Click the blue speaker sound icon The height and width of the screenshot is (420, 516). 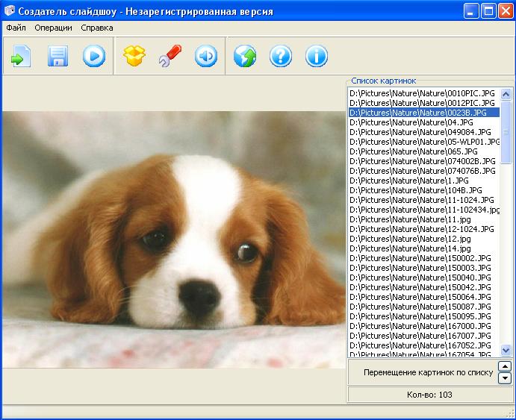coord(205,57)
